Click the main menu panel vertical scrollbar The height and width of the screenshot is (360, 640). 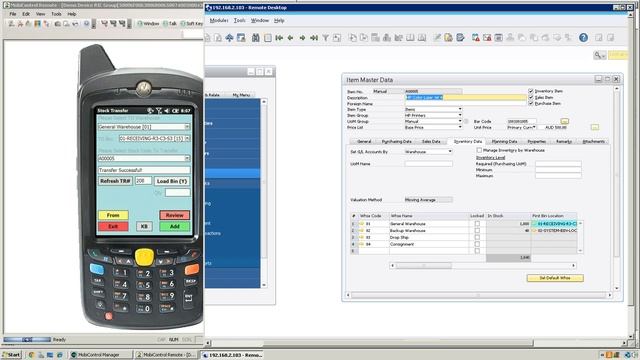tap(264, 193)
